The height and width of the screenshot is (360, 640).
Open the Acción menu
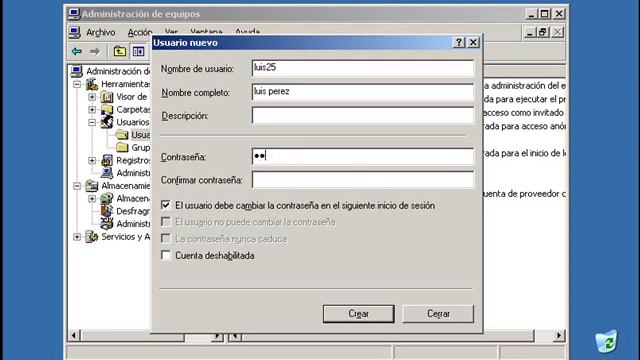pos(140,32)
